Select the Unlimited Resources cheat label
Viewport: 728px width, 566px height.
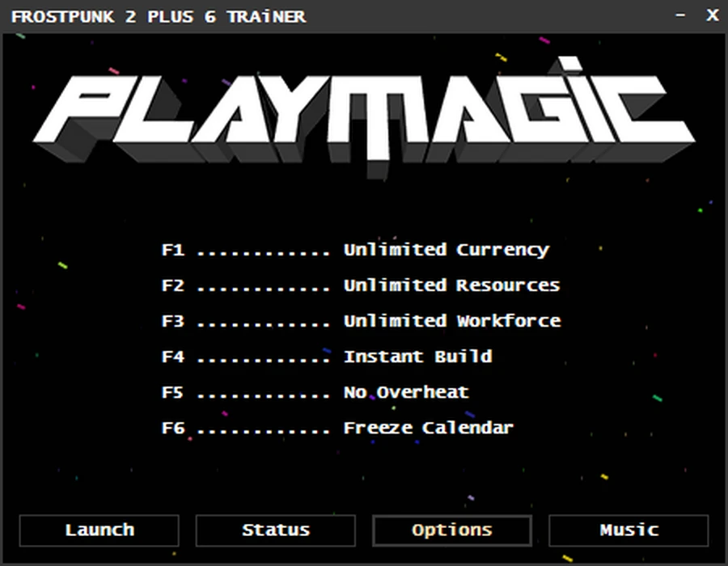pyautogui.click(x=451, y=285)
